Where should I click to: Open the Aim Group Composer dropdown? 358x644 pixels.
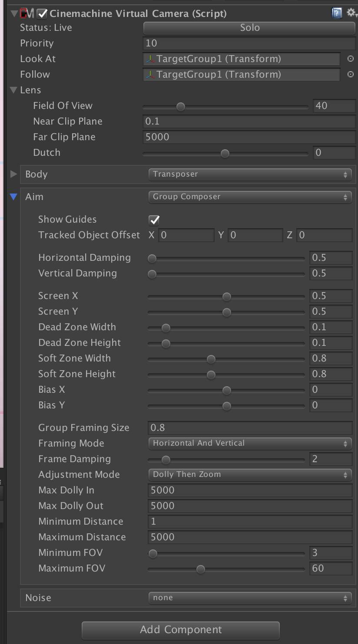click(249, 197)
